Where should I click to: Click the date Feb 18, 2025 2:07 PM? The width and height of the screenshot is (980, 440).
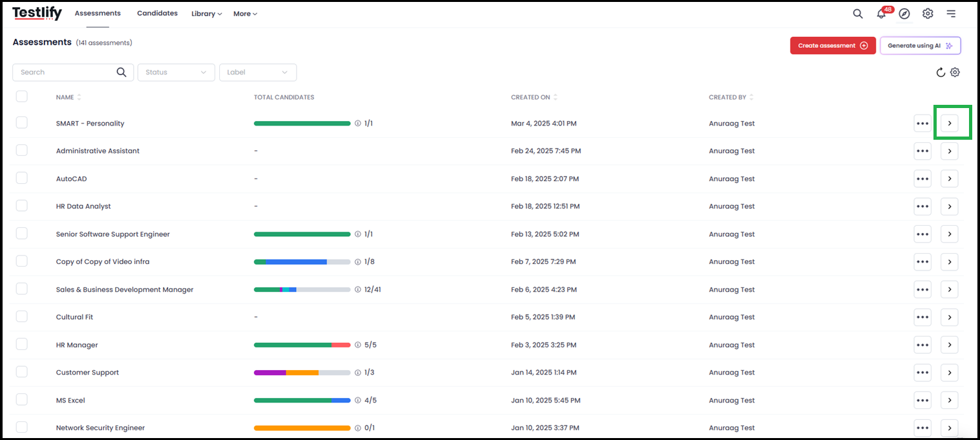[x=545, y=179]
